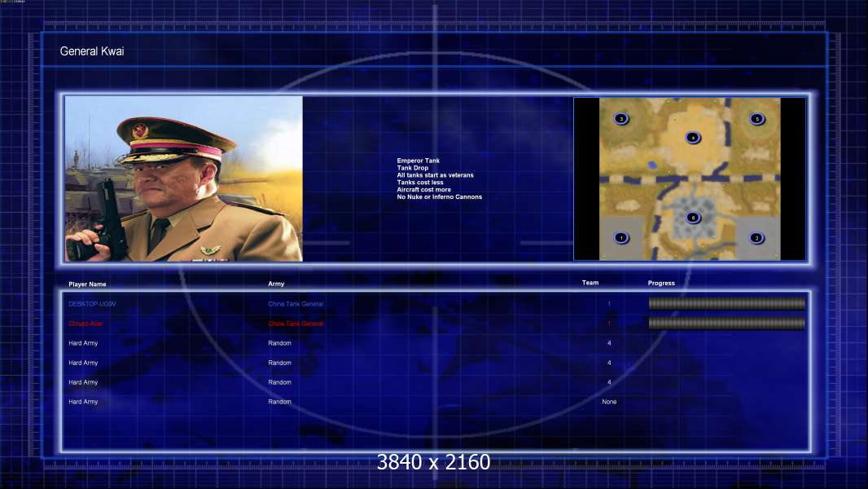Click the 'Aircraft cost more' line
This screenshot has height=489, width=868.
424,189
